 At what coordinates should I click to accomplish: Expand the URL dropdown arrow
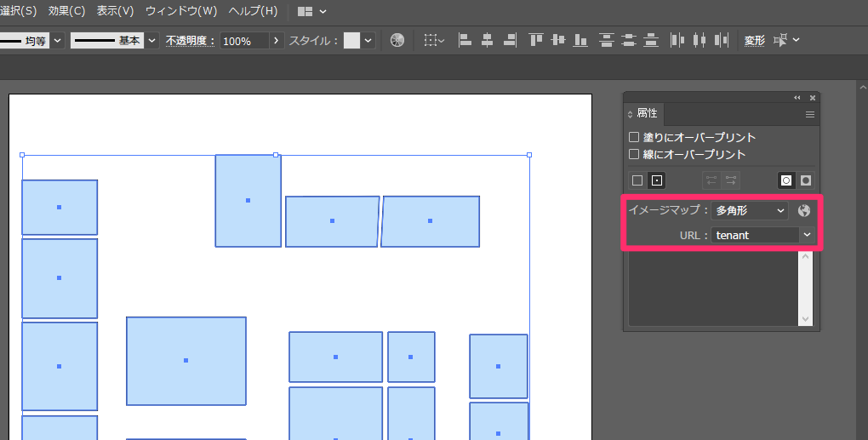(806, 235)
